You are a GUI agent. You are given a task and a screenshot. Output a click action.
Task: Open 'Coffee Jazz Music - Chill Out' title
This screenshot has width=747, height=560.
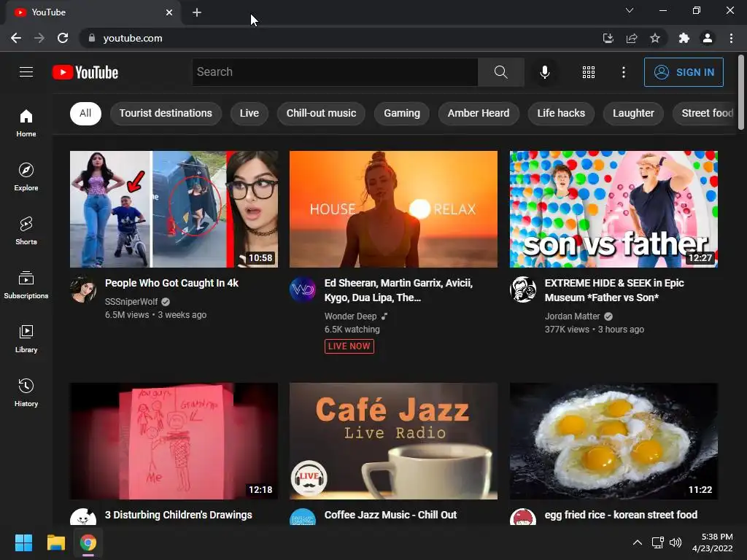pos(390,515)
